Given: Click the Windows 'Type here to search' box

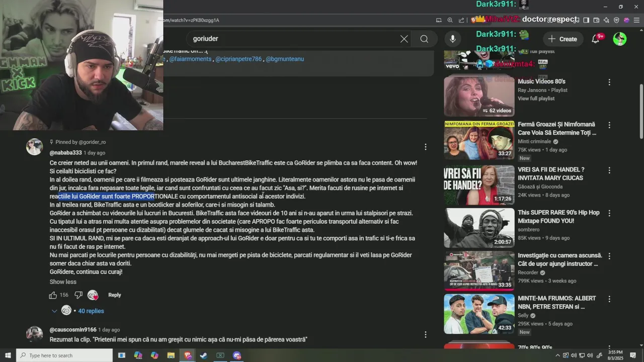Looking at the screenshot, I should (64, 355).
